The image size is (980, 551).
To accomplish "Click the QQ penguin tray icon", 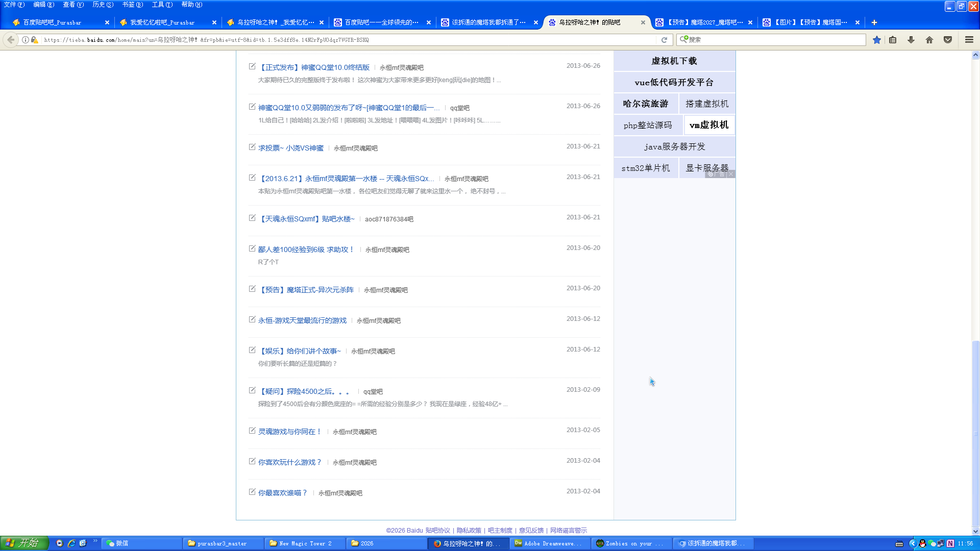I will 922,543.
